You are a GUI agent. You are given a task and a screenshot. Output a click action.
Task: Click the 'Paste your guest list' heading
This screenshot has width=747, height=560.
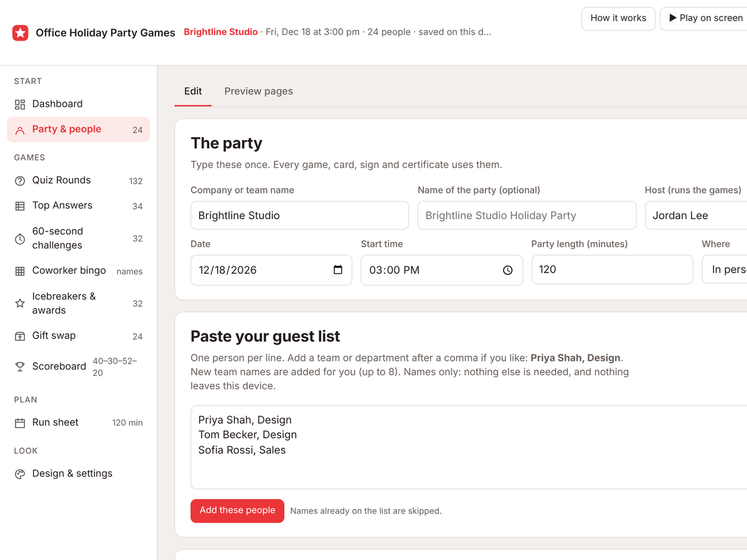265,337
